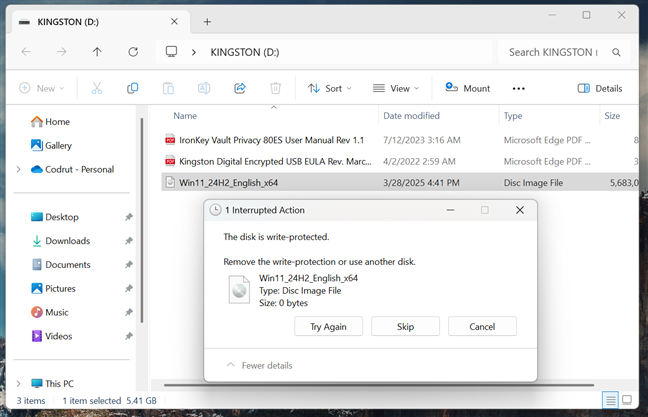Open Music quick access folder
This screenshot has width=648, height=417.
(50, 312)
